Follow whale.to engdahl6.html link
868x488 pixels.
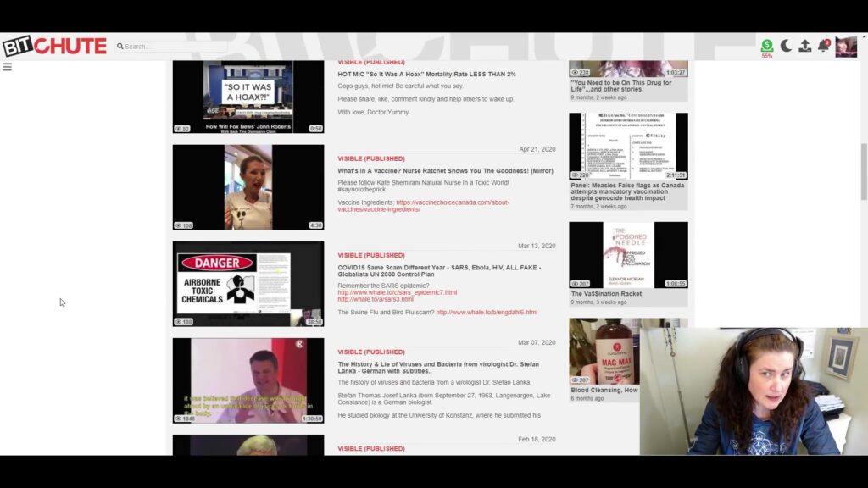[487, 312]
